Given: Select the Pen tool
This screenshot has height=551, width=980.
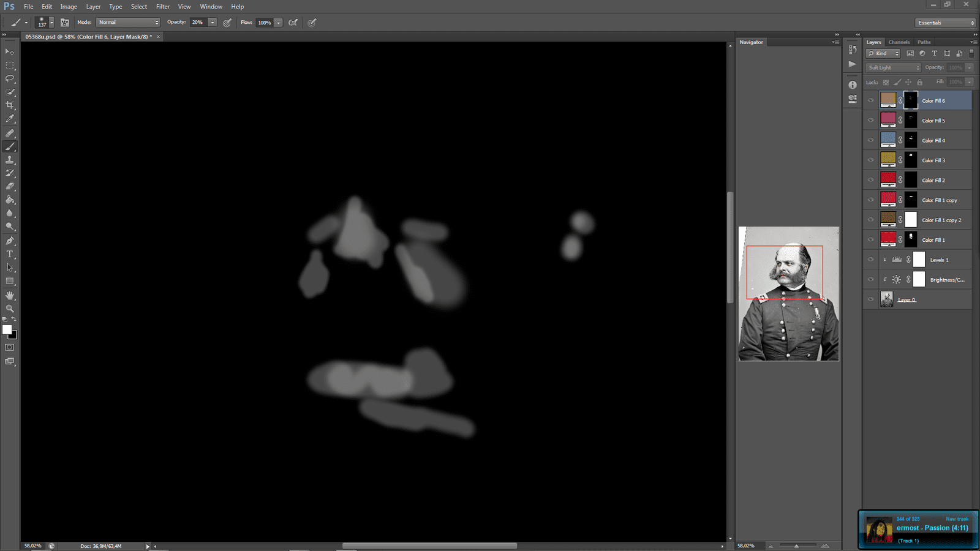Looking at the screenshot, I should coord(10,241).
